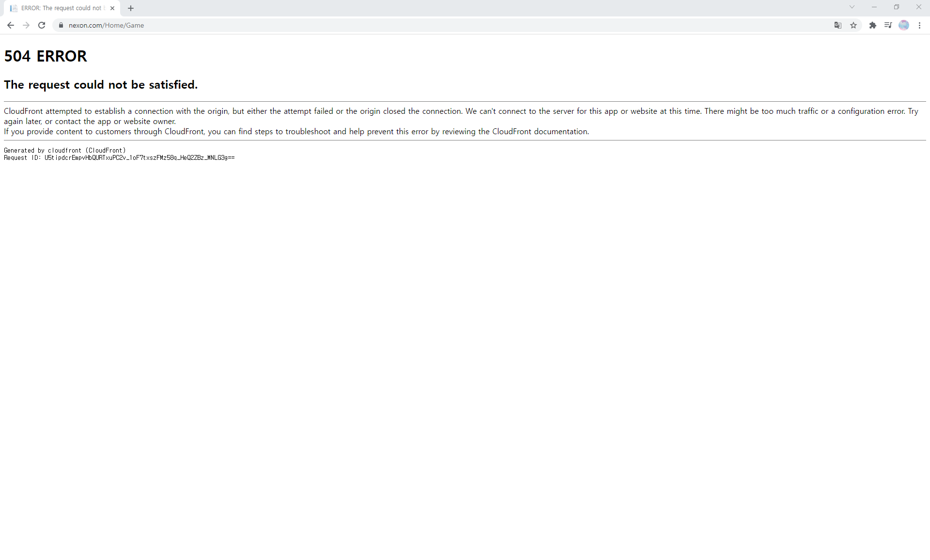
Task: Open a new tab with plus button
Action: click(x=131, y=8)
